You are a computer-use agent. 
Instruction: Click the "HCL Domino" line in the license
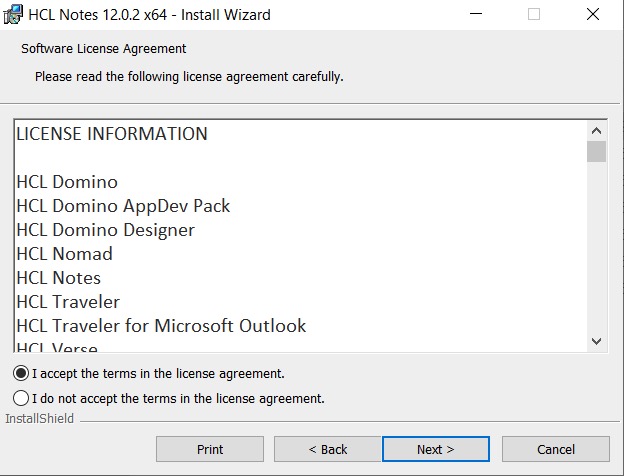coord(67,182)
